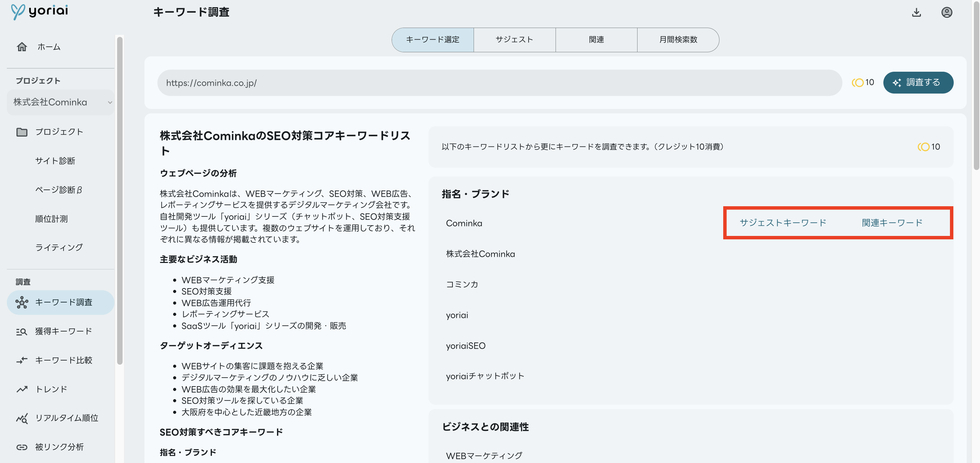Click the トレンド trend line icon
Screen dimensions: 980x463
(x=22, y=389)
